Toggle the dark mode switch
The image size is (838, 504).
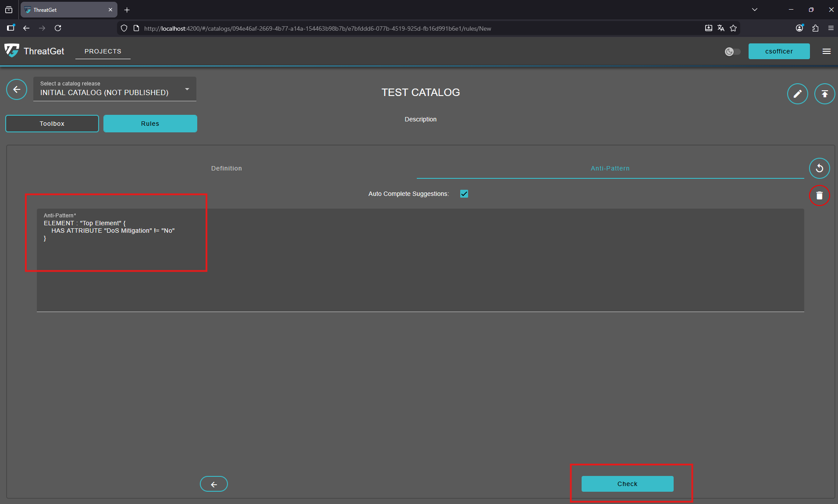pyautogui.click(x=732, y=52)
